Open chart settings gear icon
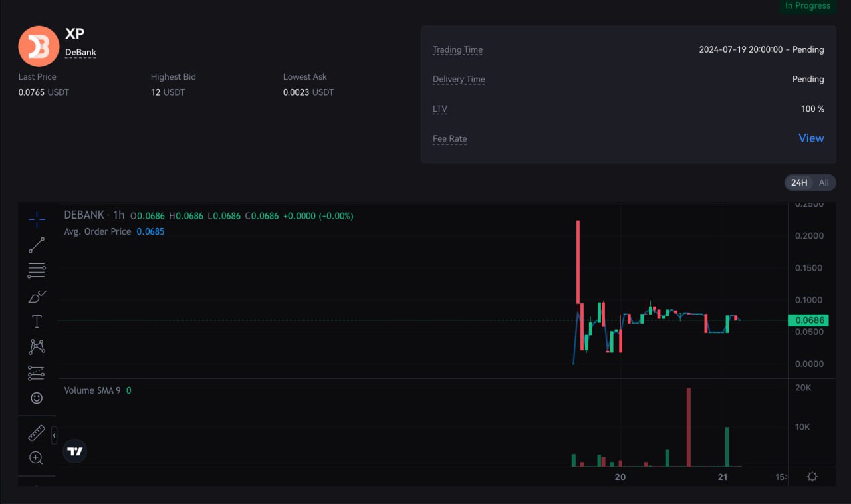 coord(812,477)
